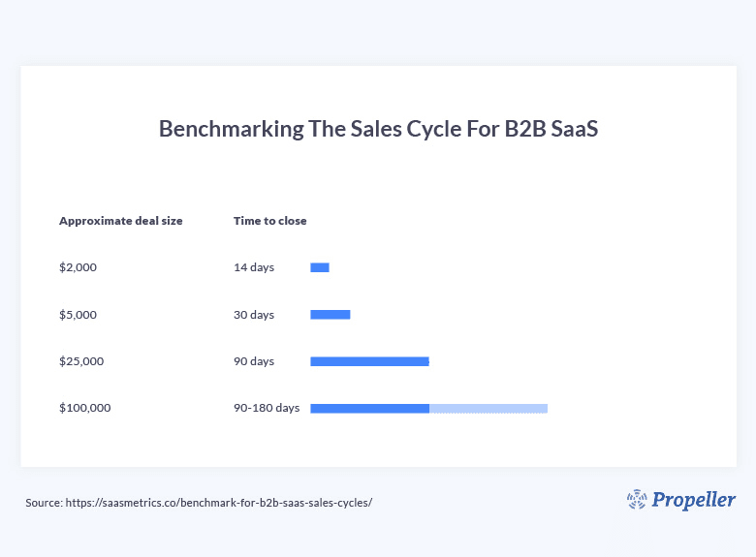This screenshot has height=557, width=756.
Task: Click the Propeller logo icon
Action: (637, 499)
